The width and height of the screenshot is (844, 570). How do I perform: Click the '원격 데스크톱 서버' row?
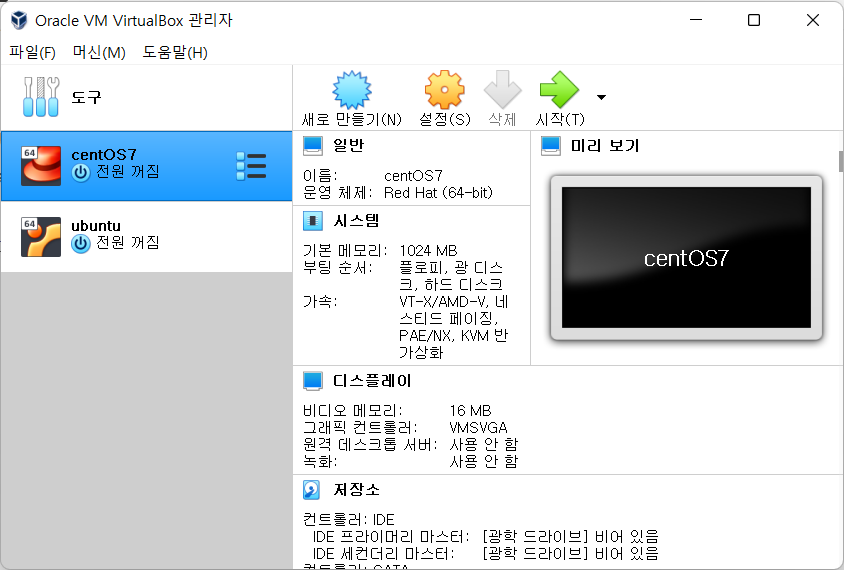point(410,445)
